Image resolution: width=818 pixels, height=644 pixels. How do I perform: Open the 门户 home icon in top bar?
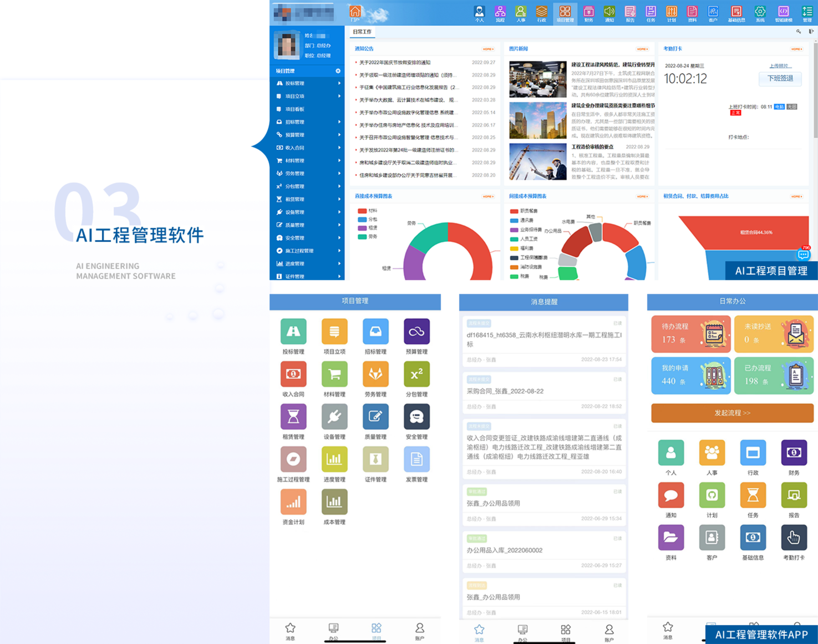click(x=355, y=12)
